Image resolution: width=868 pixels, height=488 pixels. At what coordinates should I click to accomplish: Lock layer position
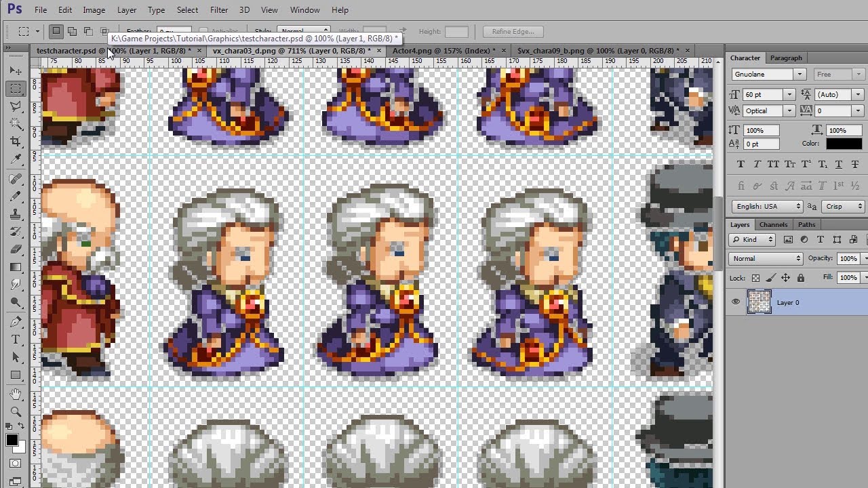click(785, 278)
